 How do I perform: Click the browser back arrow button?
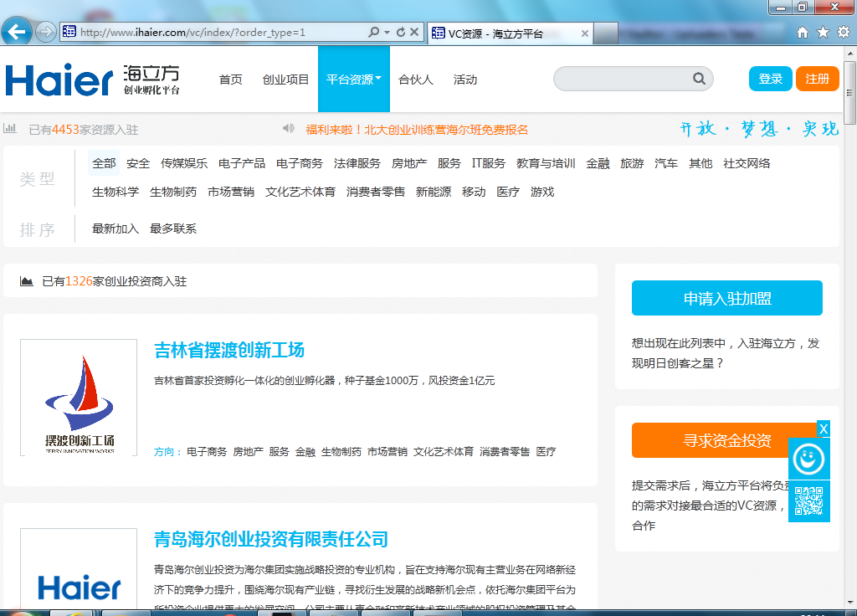pos(17,32)
